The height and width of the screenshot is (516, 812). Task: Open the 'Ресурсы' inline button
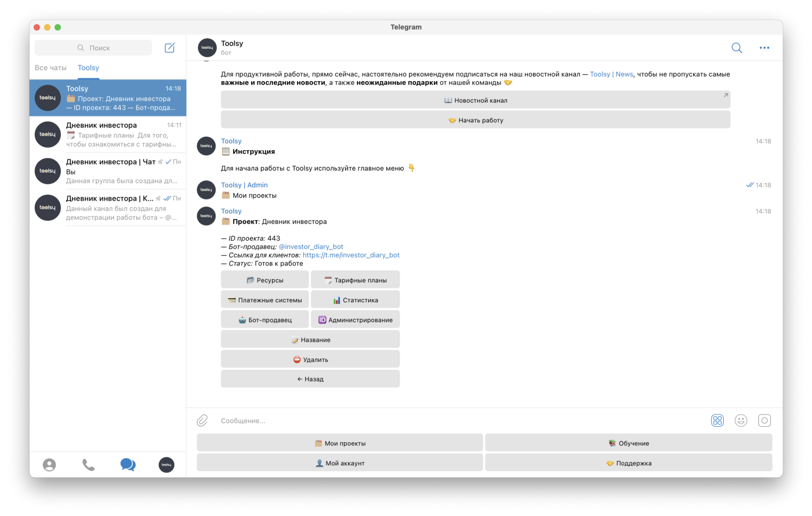coord(265,279)
